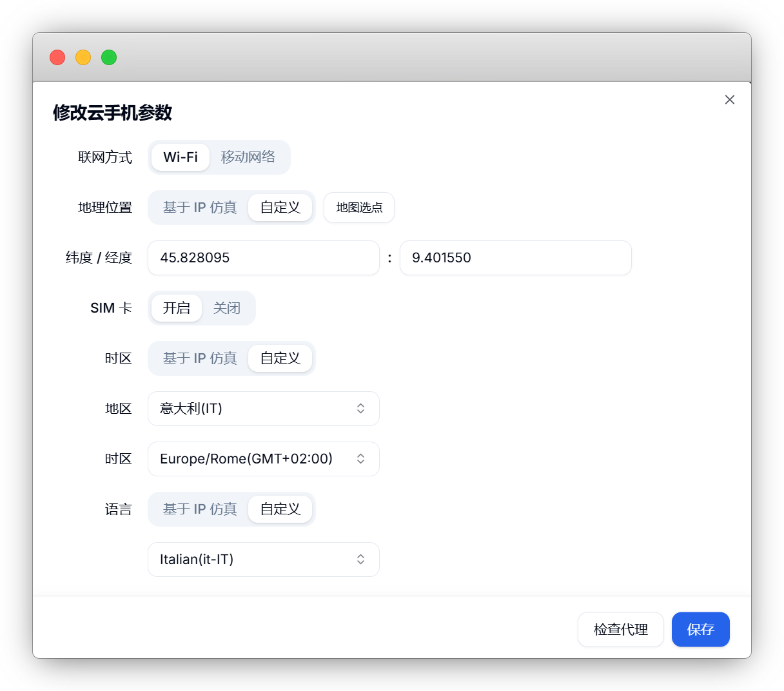Viewport: 784px width, 691px height.
Task: Set 时区 mode to 基于 IP 仿真
Action: coord(199,358)
